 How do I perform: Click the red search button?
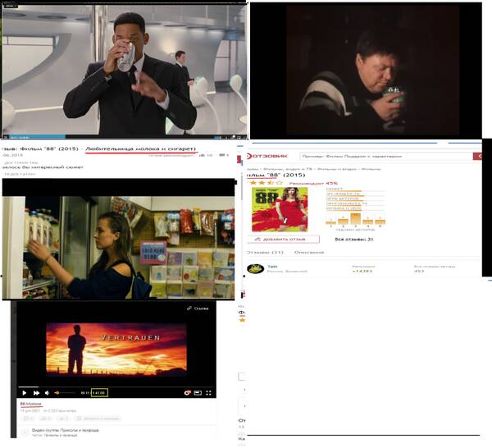tap(477, 156)
